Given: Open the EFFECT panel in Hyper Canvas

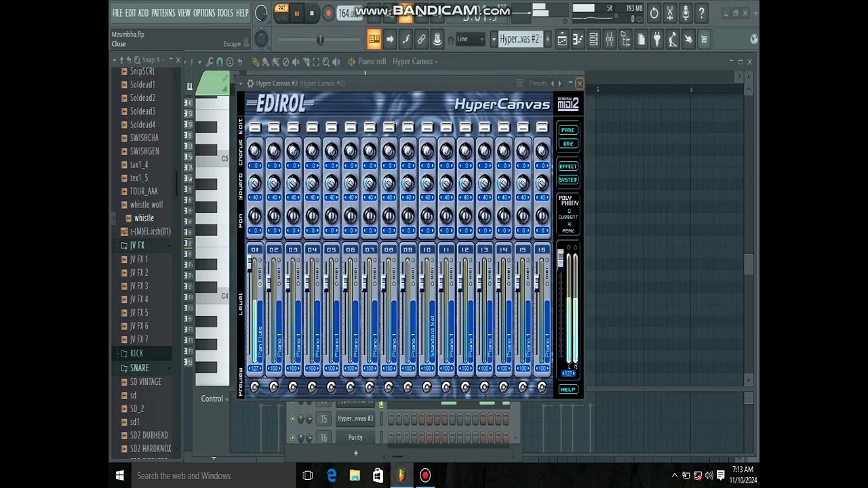Looking at the screenshot, I should pyautogui.click(x=568, y=166).
